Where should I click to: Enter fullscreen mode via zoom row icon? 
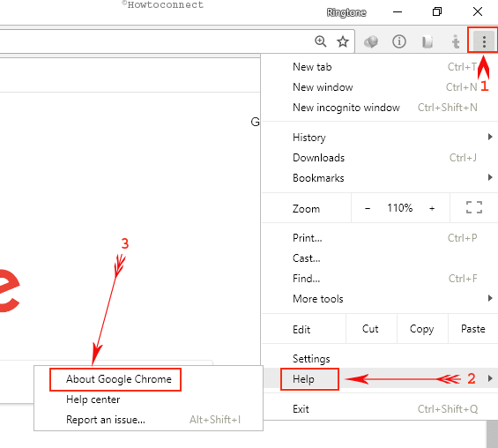474,207
